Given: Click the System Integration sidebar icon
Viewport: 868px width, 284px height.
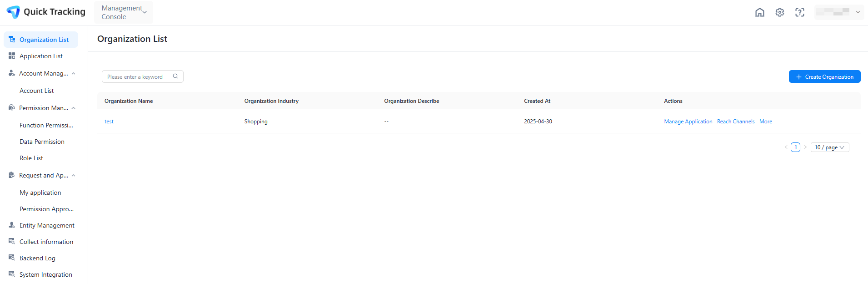Looking at the screenshot, I should 12,274.
